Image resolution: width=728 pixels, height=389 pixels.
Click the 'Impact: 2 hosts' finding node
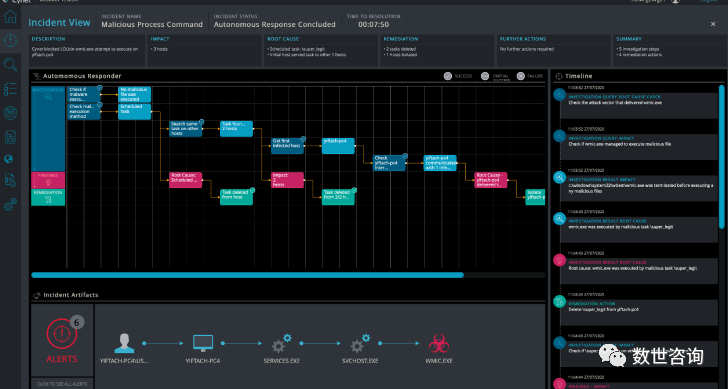(x=287, y=180)
